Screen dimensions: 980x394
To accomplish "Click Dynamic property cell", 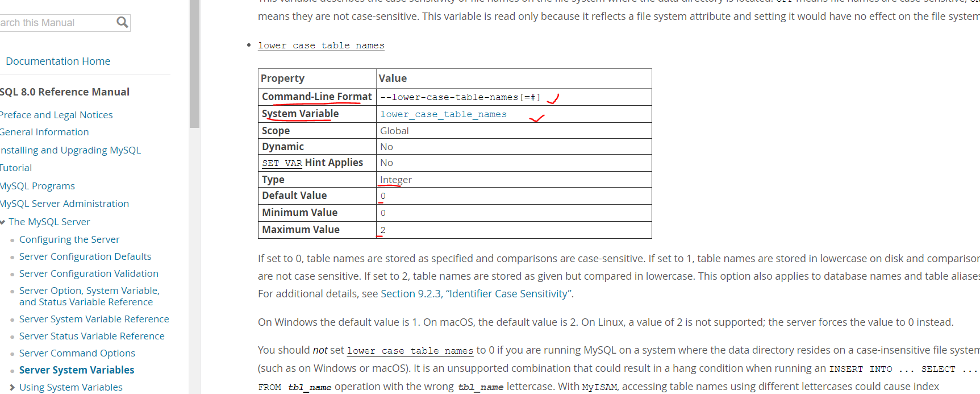I will click(317, 147).
